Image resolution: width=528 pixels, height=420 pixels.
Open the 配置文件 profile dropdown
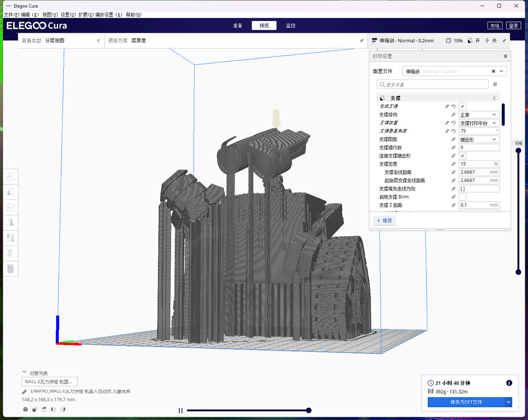coord(454,71)
